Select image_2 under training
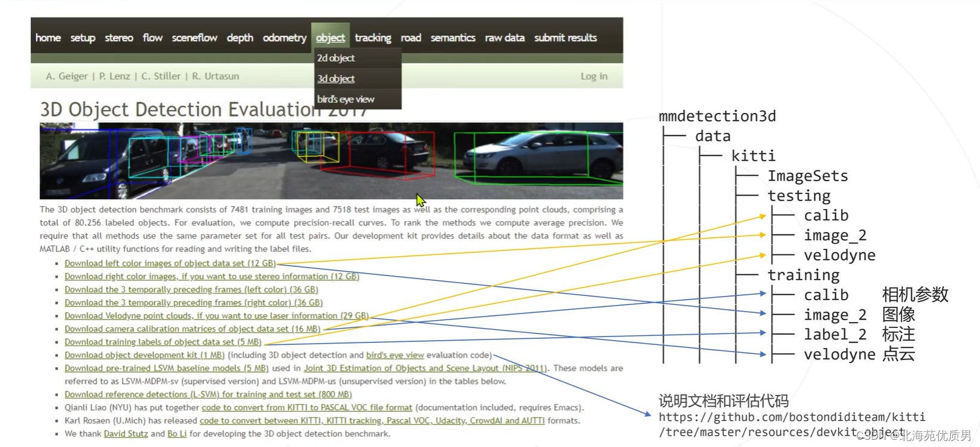Viewport: 980px width, 447px height. [835, 315]
